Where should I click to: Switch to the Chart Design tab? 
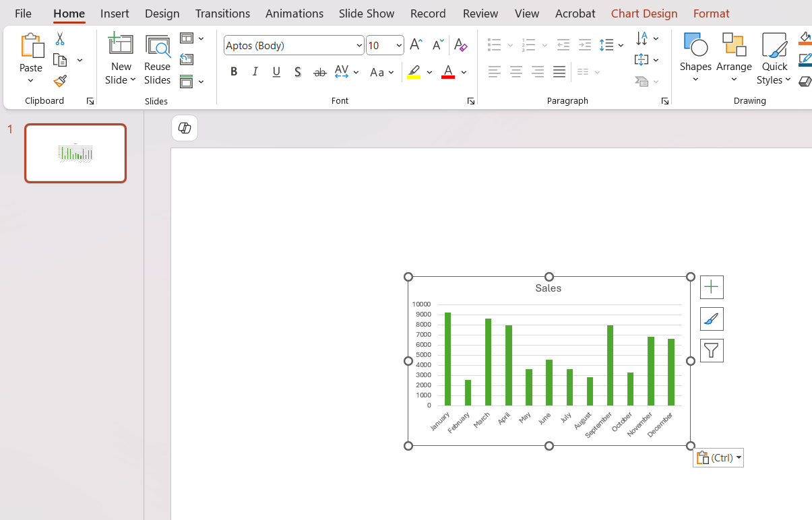[x=644, y=13]
